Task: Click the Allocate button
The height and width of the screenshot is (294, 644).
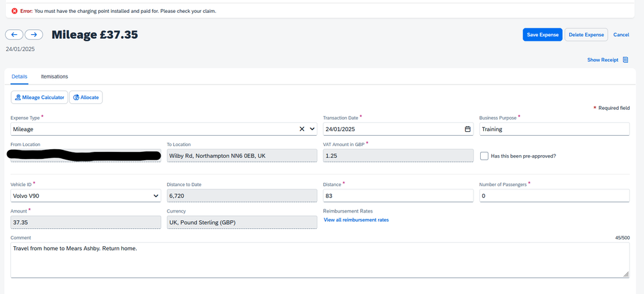Action: 86,98
